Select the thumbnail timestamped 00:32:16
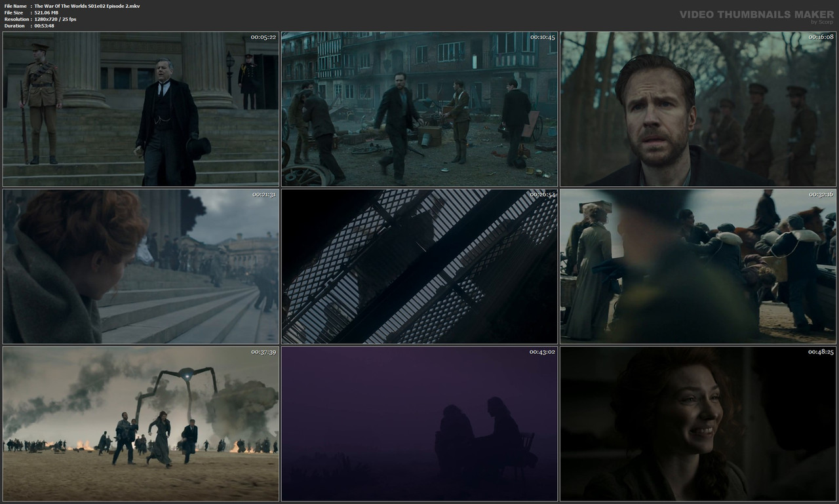Viewport: 839px width, 504px height. [698, 267]
